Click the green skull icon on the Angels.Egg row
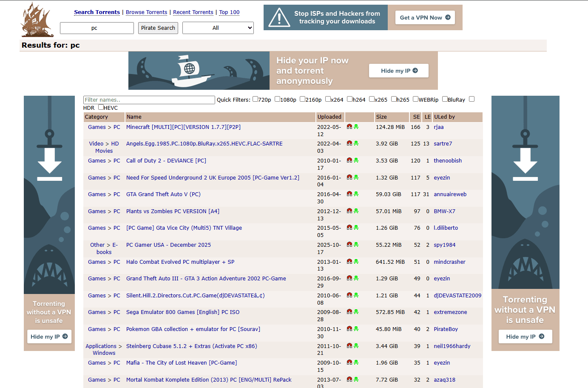Viewport: 588px width, 388px height. 356,143
